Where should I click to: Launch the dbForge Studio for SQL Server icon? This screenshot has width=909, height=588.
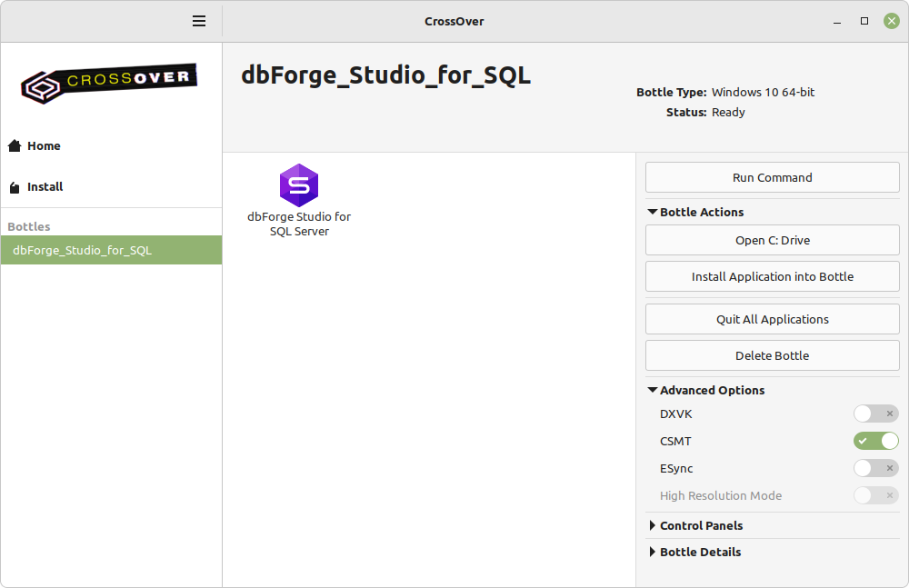(299, 186)
